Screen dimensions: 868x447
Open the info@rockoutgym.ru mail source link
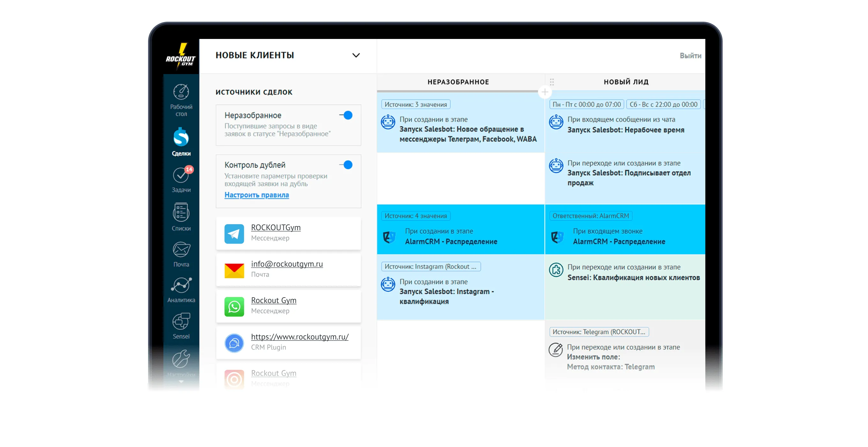(x=287, y=264)
